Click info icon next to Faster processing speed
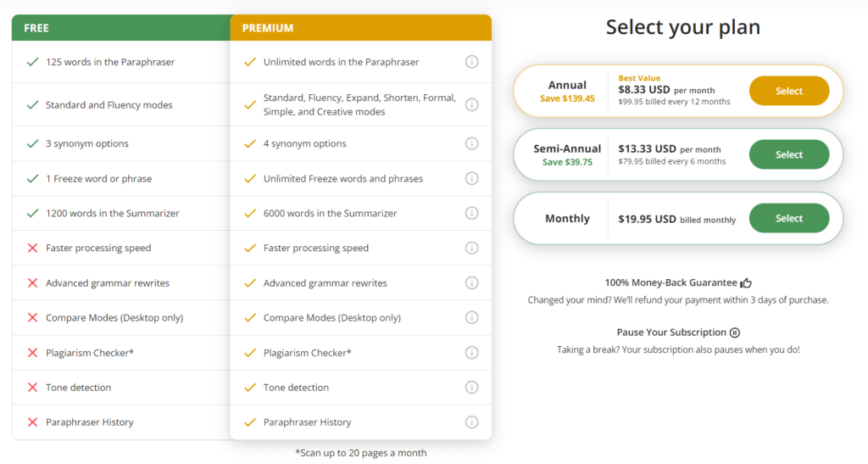 pyautogui.click(x=471, y=248)
